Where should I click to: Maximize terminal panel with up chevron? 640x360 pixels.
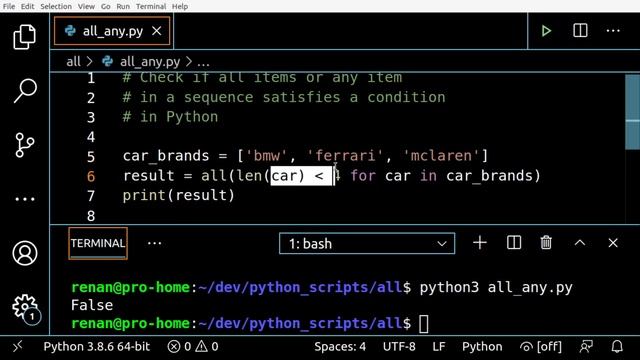[x=580, y=243]
